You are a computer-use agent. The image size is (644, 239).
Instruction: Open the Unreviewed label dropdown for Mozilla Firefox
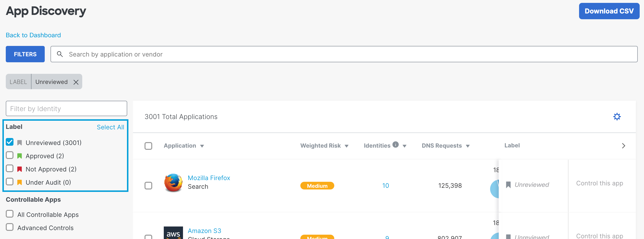(532, 185)
